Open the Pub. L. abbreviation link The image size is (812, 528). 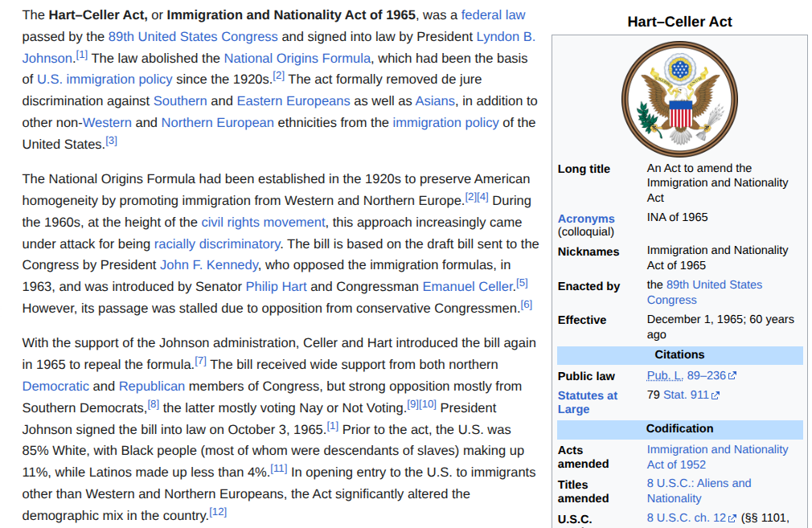pyautogui.click(x=665, y=376)
